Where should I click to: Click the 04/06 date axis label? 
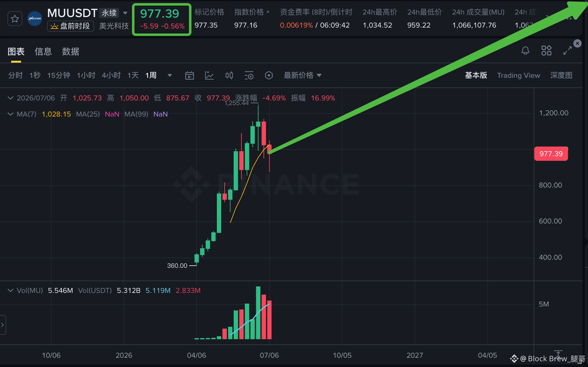(197, 355)
